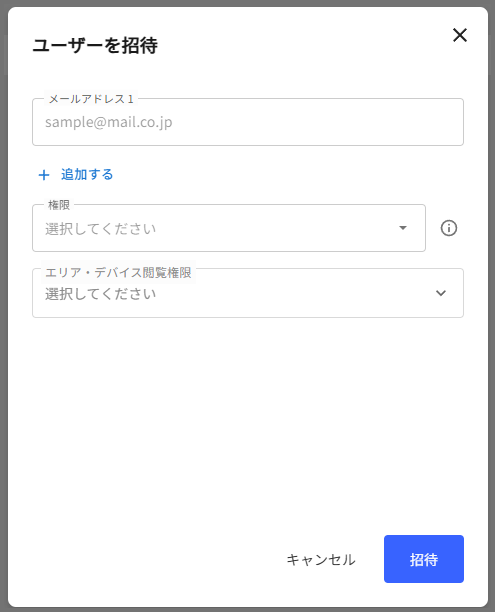Click the plus icon beside 追加する
This screenshot has width=495, height=612.
tap(44, 175)
